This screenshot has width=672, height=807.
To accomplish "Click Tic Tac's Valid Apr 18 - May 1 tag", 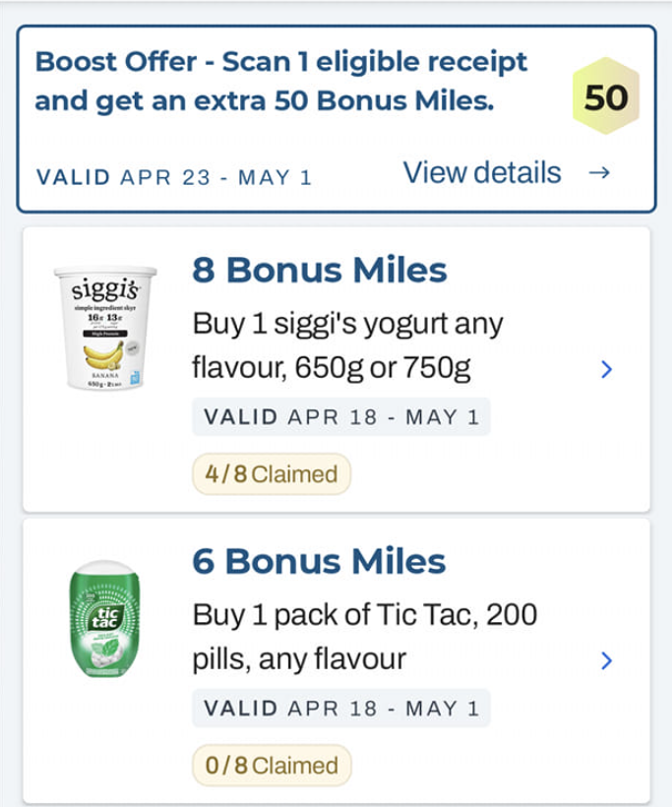I will pyautogui.click(x=340, y=708).
